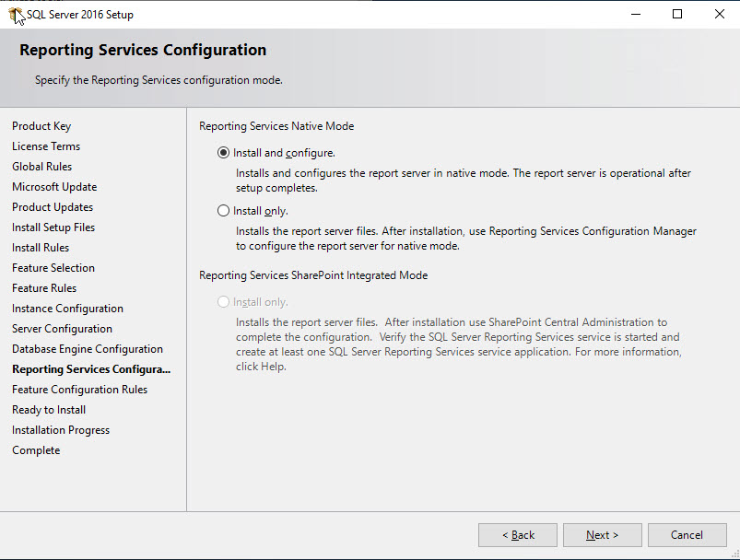Select Install Setup Files
The image size is (740, 560).
click(53, 227)
